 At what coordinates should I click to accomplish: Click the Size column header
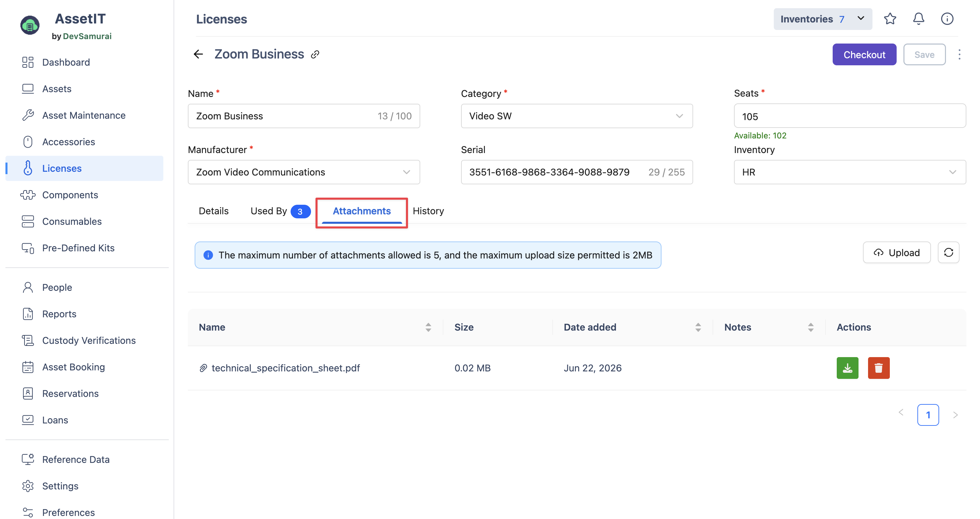coord(464,328)
